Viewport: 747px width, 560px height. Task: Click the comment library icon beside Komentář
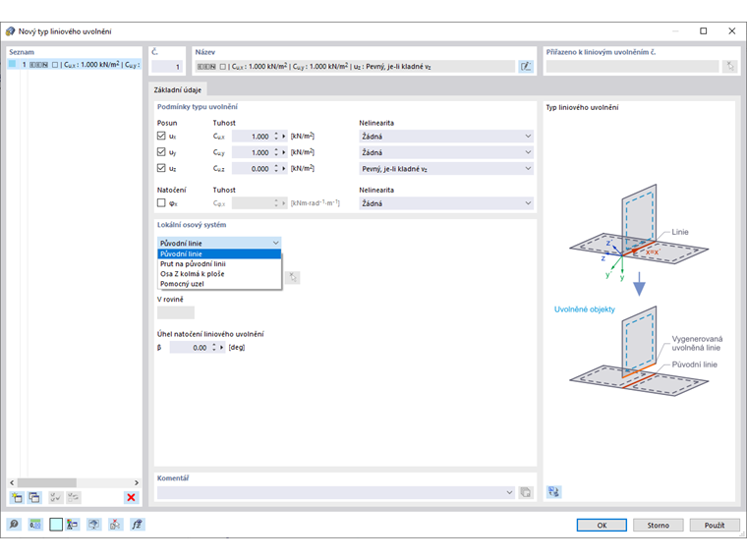pyautogui.click(x=526, y=492)
